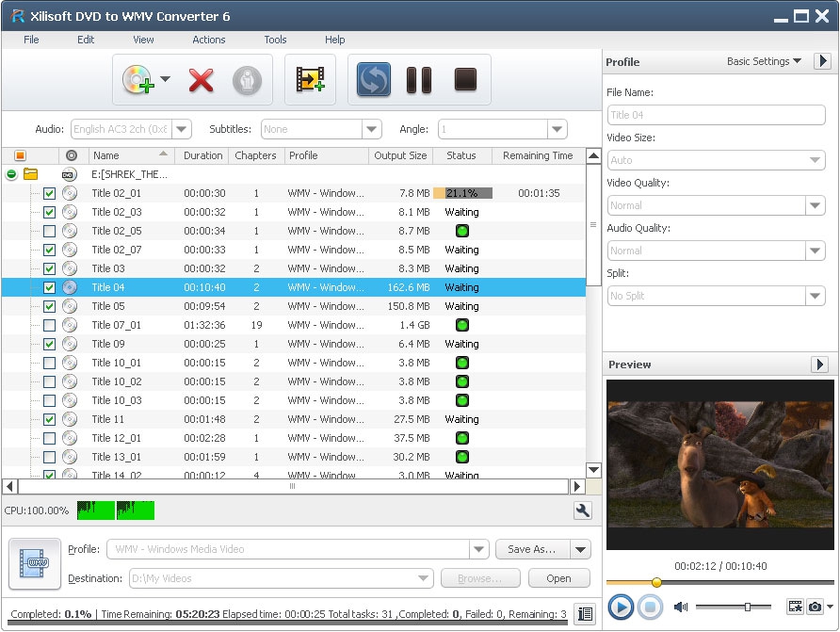The image size is (840, 632).
Task: Click the Add Profile film icon
Action: point(310,80)
